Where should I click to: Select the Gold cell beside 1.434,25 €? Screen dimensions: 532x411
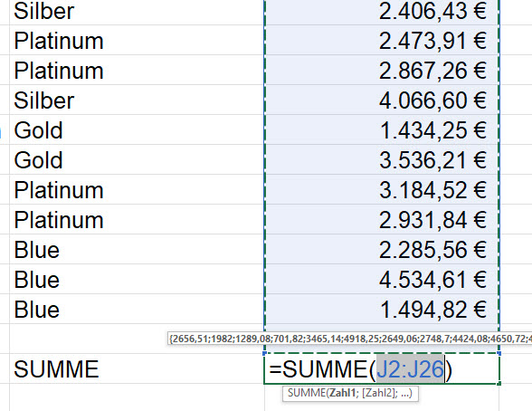click(138, 129)
